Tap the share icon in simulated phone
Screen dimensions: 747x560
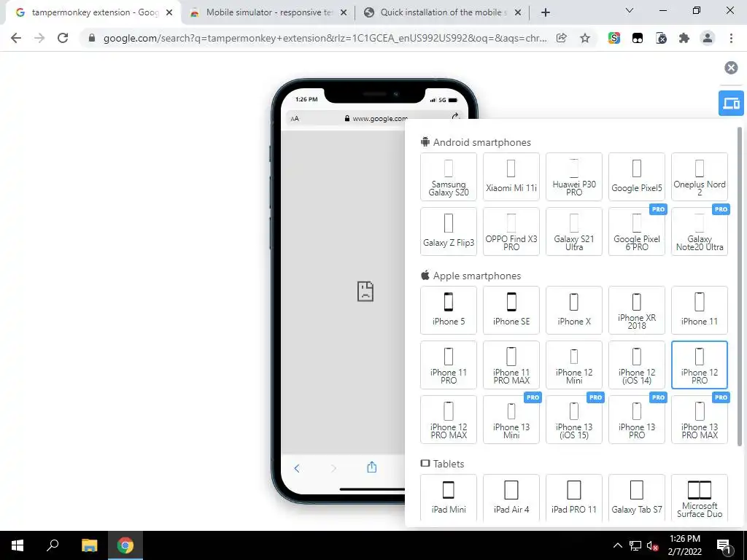pyautogui.click(x=371, y=467)
